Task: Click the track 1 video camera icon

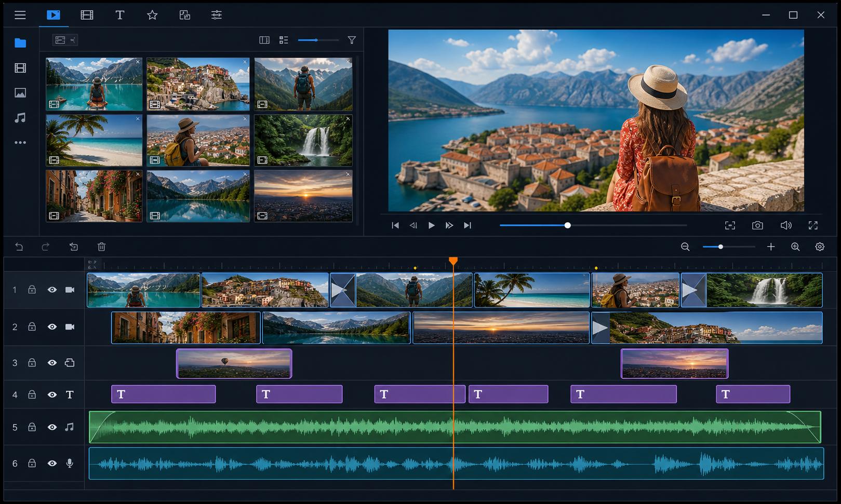Action: click(70, 290)
